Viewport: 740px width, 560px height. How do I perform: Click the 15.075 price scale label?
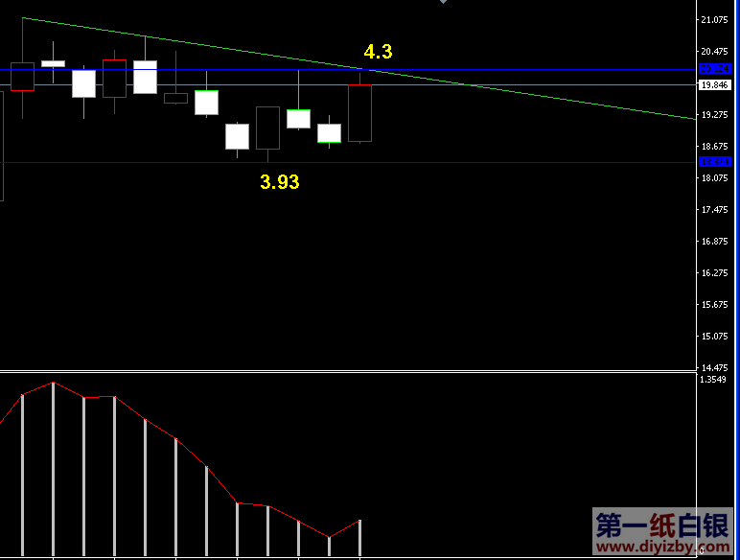click(x=714, y=337)
